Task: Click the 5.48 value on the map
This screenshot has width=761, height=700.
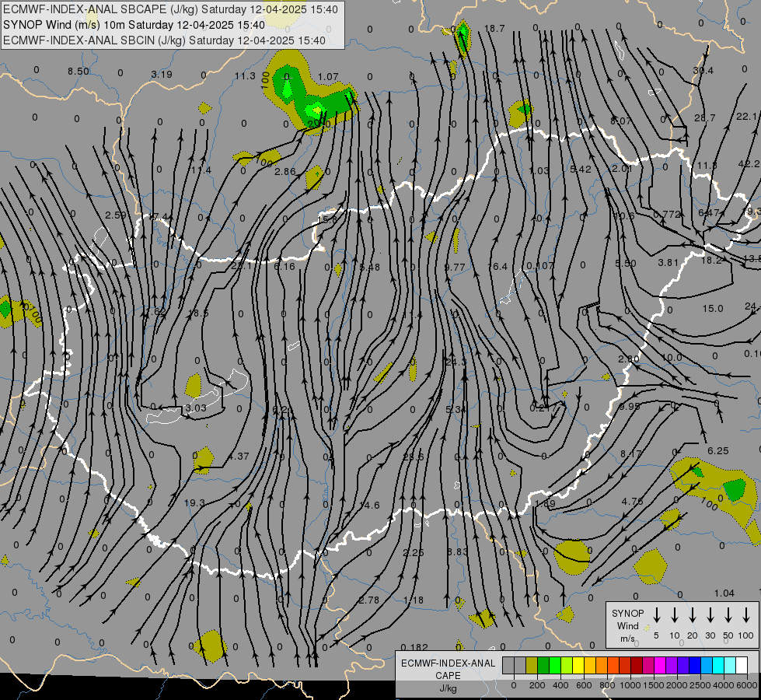Action: 370,268
